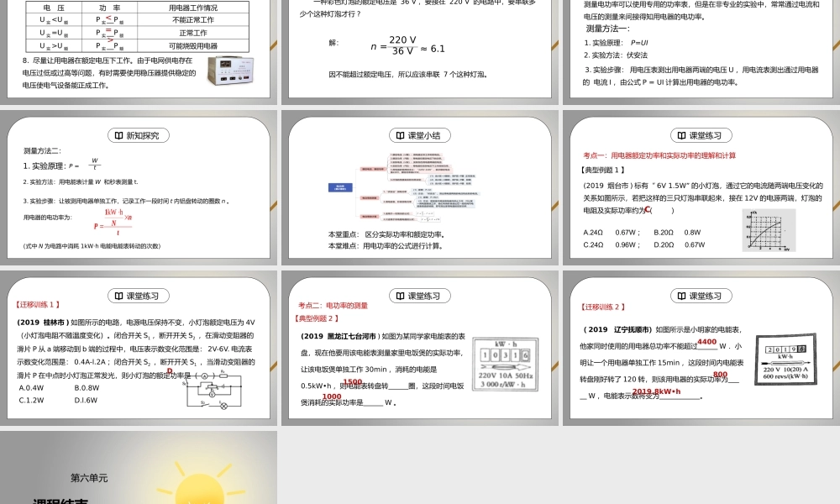Select the current-voltage graph in 典型例题 1
This screenshot has width=840, height=504.
pos(769,230)
